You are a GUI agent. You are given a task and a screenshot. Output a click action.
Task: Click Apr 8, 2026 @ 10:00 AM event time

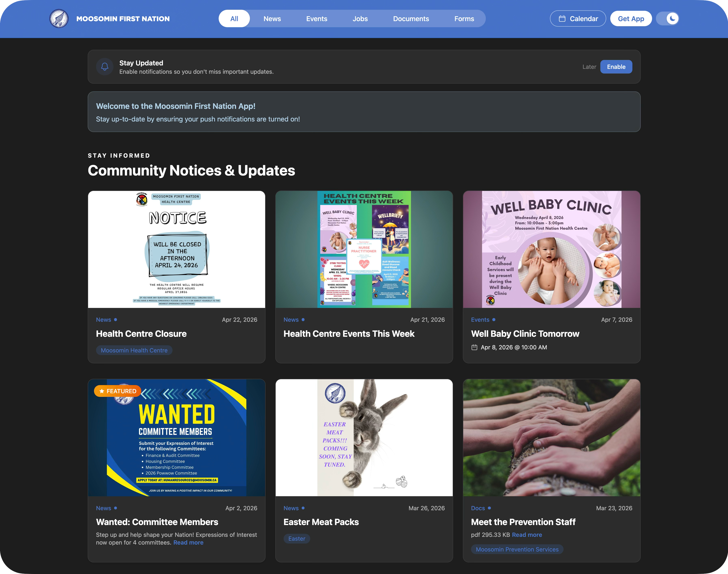(x=514, y=347)
